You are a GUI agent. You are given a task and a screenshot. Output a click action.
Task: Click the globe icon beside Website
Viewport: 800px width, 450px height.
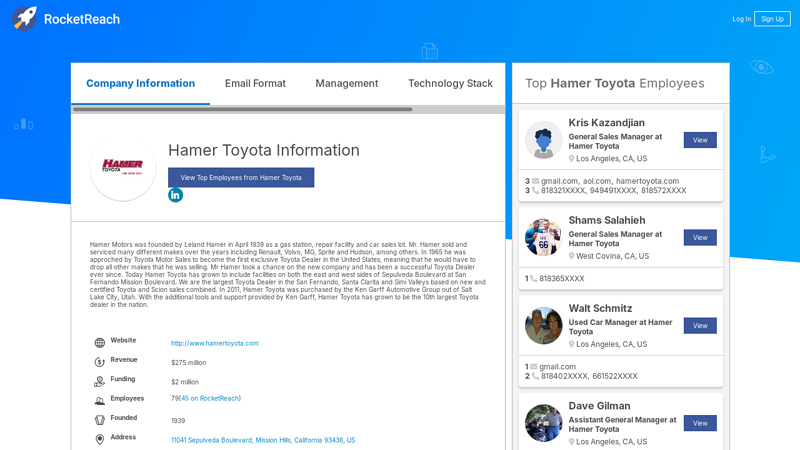click(x=100, y=343)
